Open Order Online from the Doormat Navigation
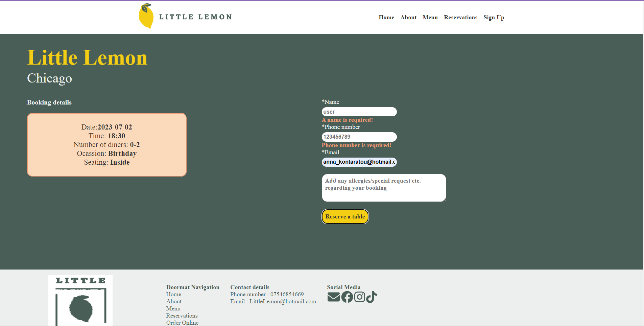The width and height of the screenshot is (644, 326). (182, 323)
